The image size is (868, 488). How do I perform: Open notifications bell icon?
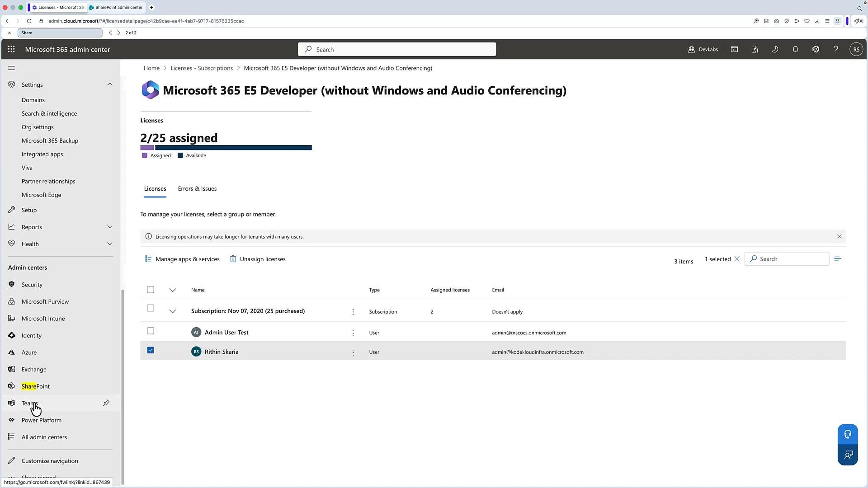pyautogui.click(x=795, y=49)
